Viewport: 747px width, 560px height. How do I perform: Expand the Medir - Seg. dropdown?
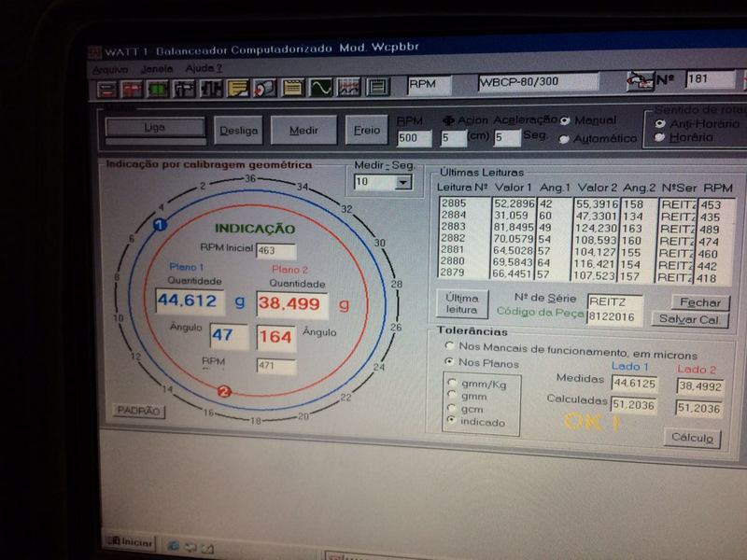(402, 183)
